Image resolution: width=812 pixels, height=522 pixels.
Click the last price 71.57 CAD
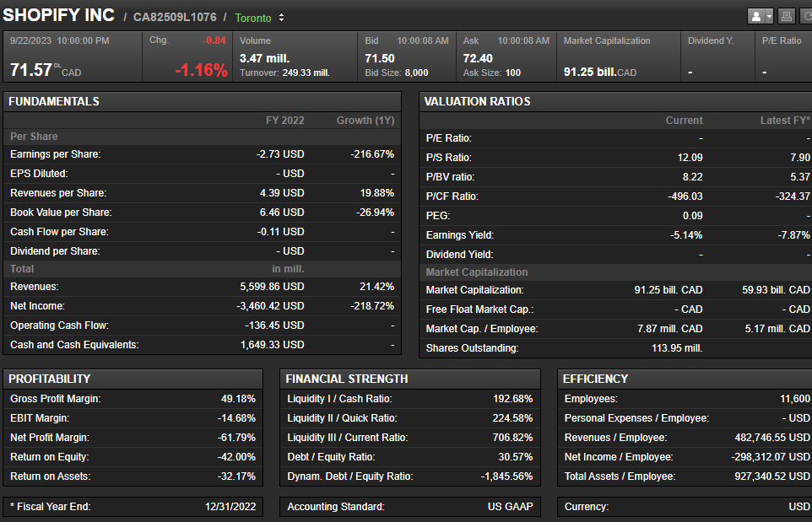[x=46, y=70]
